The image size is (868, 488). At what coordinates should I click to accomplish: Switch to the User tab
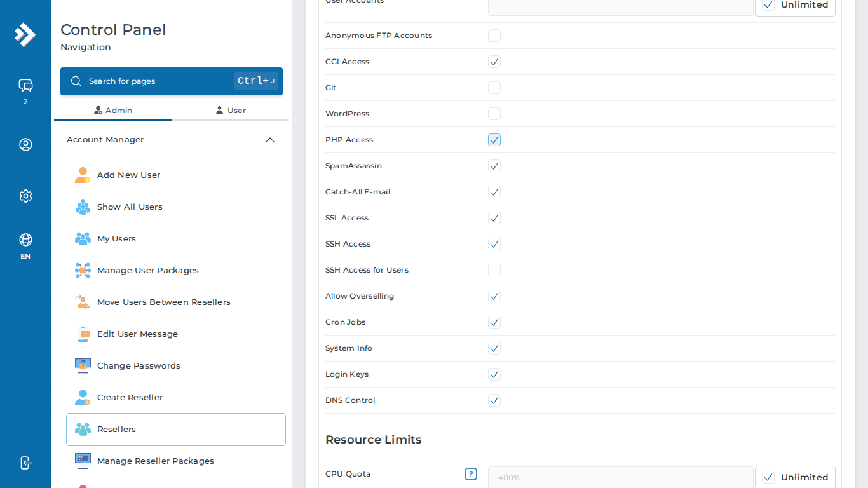231,110
